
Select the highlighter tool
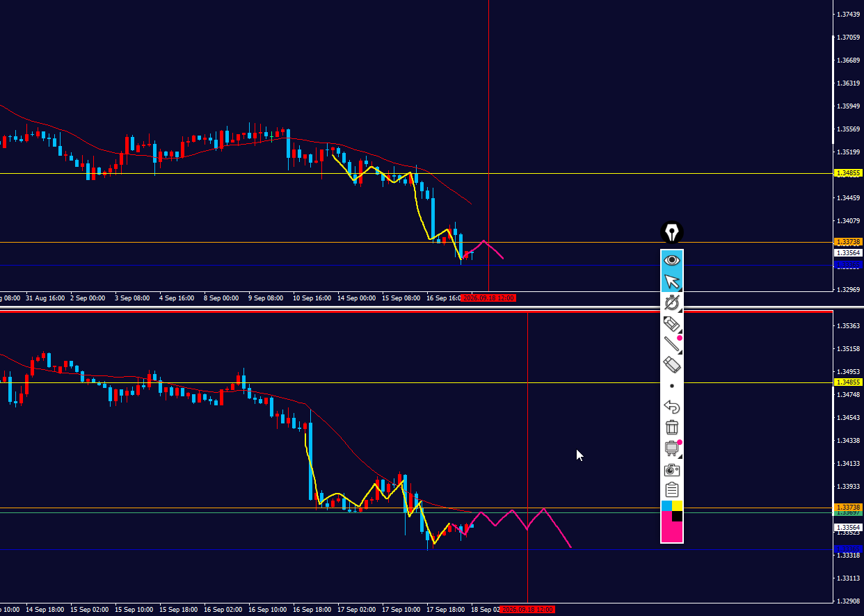click(672, 323)
